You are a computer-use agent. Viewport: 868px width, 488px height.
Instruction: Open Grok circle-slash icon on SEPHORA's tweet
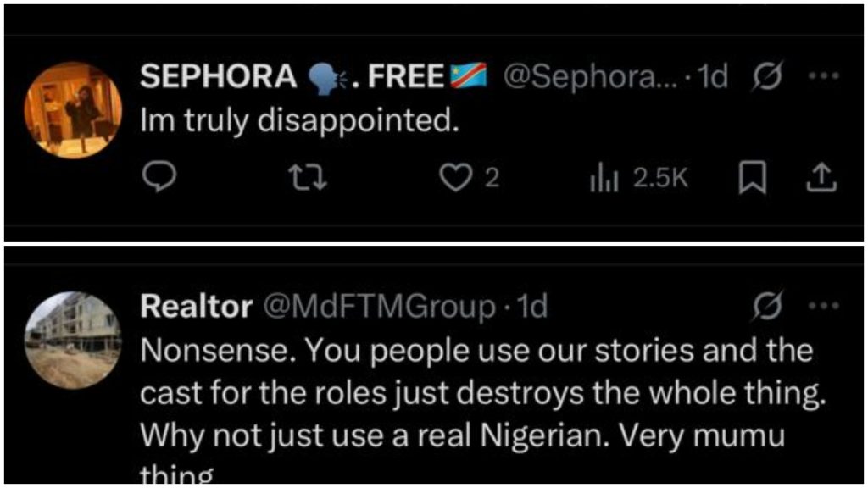(765, 78)
